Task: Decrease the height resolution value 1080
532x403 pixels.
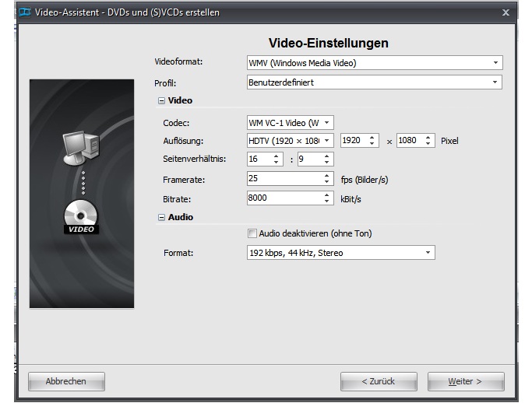Action: 428,145
